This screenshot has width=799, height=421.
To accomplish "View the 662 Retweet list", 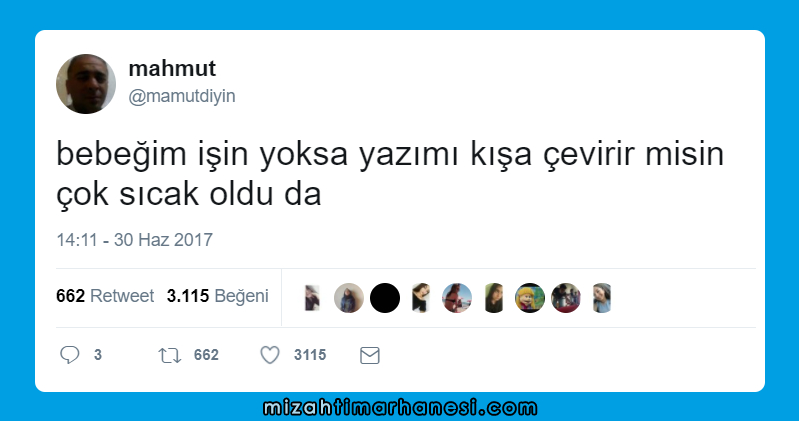I will (x=105, y=296).
